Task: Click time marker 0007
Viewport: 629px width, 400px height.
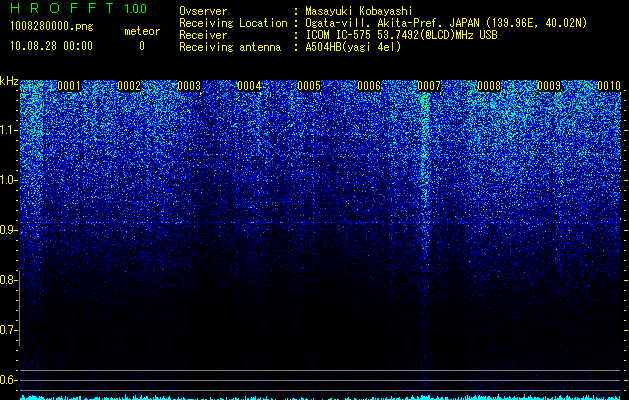Action: click(429, 86)
